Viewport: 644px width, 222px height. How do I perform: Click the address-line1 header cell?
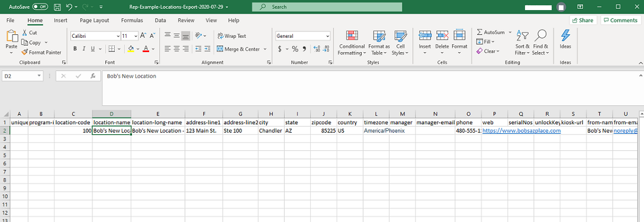point(203,122)
